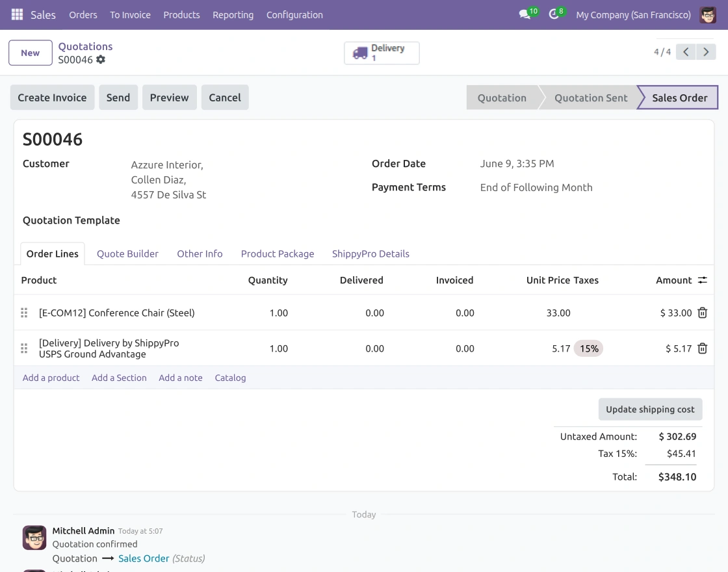Go to the next record arrow
The image size is (728, 572).
[706, 52]
